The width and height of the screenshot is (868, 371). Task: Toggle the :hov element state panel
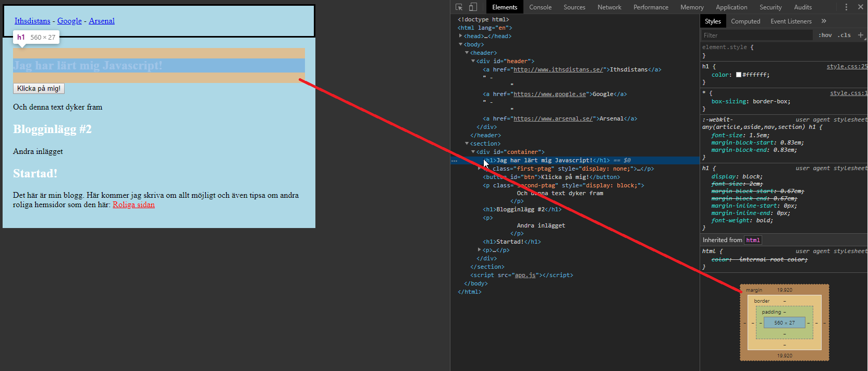(825, 35)
